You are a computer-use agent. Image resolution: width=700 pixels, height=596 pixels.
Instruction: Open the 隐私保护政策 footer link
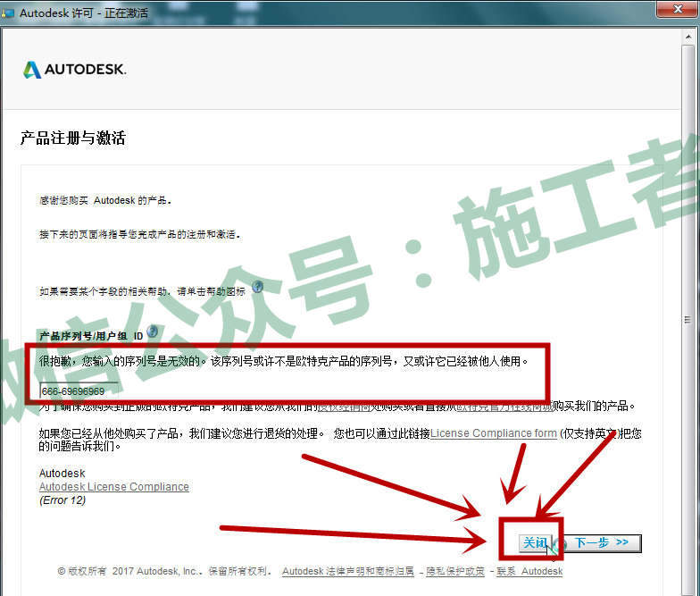coord(455,571)
